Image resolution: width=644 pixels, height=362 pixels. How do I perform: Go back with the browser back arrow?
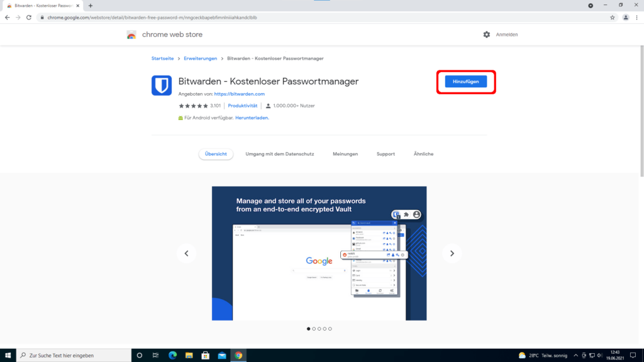coord(7,18)
